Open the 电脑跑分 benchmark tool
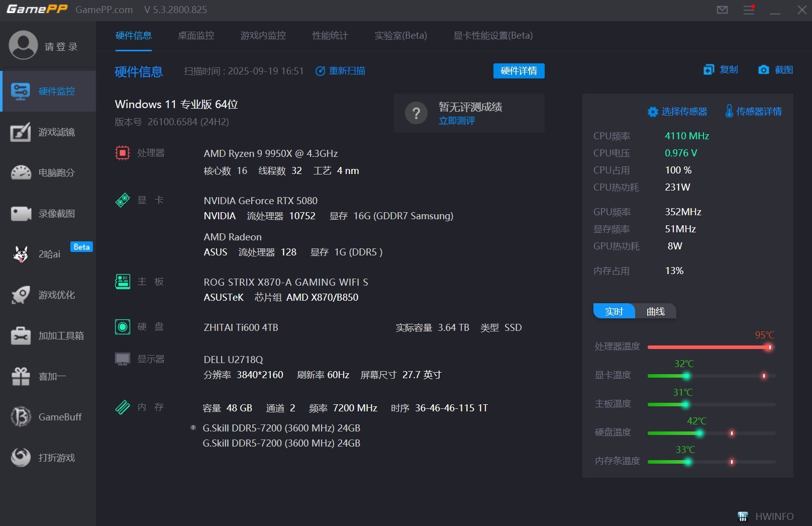Screen dimensions: 812x526 tap(48, 172)
